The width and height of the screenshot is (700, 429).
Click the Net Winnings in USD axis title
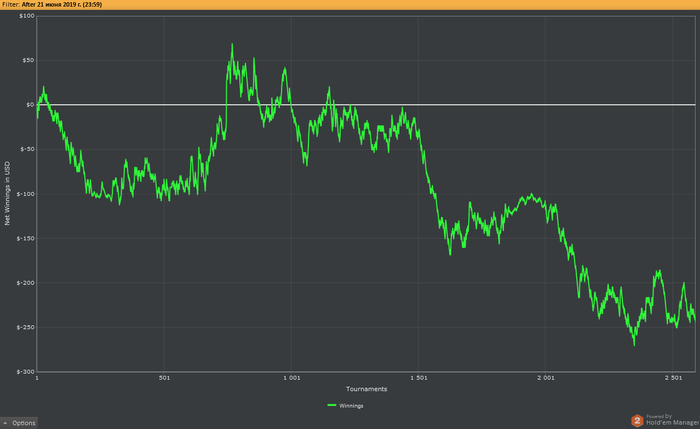pos(7,193)
